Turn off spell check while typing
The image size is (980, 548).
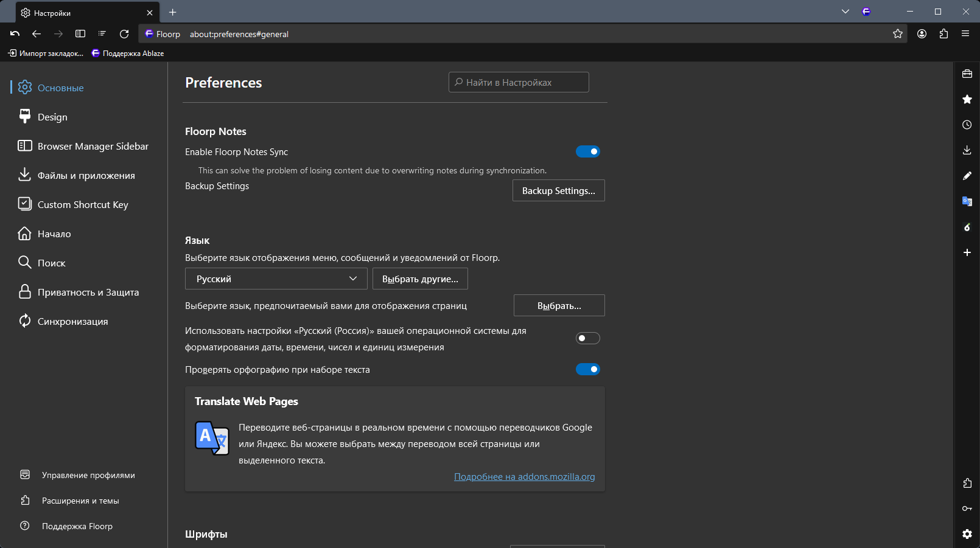587,369
